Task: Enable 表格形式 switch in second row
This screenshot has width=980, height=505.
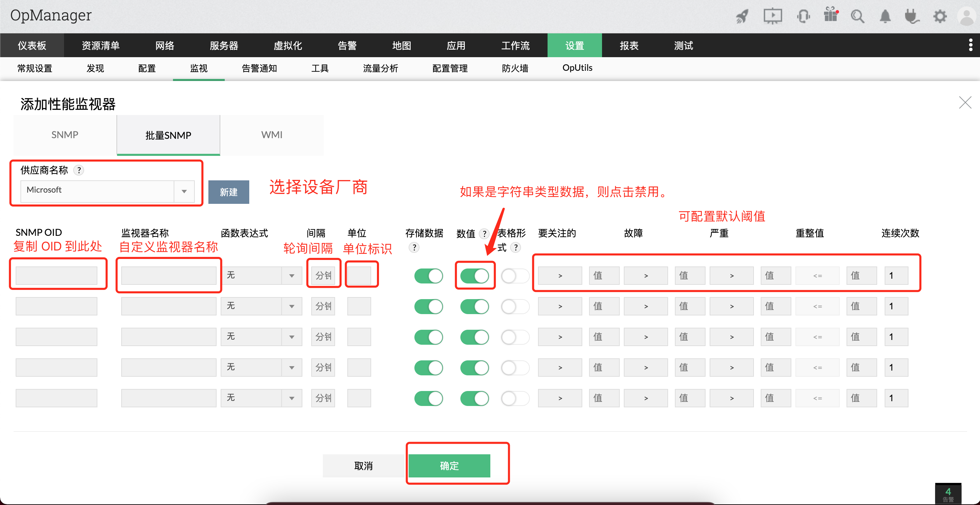Action: (x=515, y=307)
